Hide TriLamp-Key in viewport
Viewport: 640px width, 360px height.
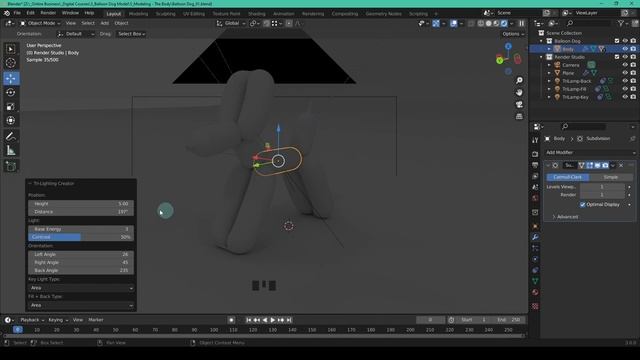click(x=625, y=97)
